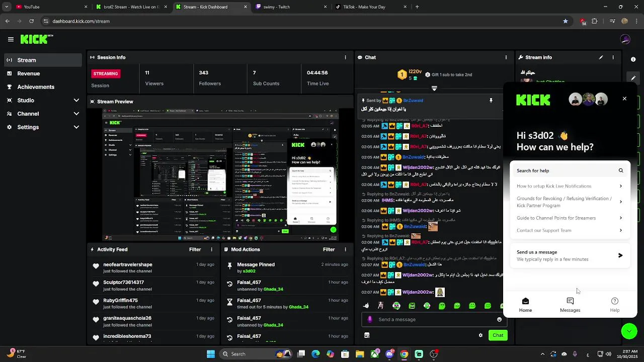Open How to setup Kick Live Notifications article

[x=570, y=186]
